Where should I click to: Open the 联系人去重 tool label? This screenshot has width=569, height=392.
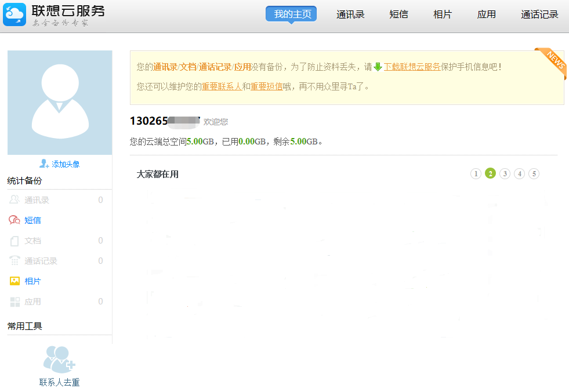(x=60, y=382)
